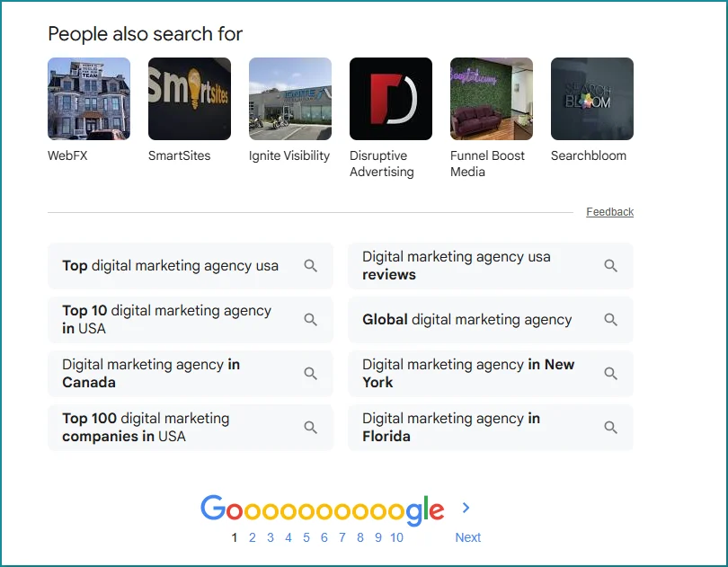This screenshot has width=728, height=567.
Task: Open the WebFX result thumbnail
Action: [x=88, y=98]
